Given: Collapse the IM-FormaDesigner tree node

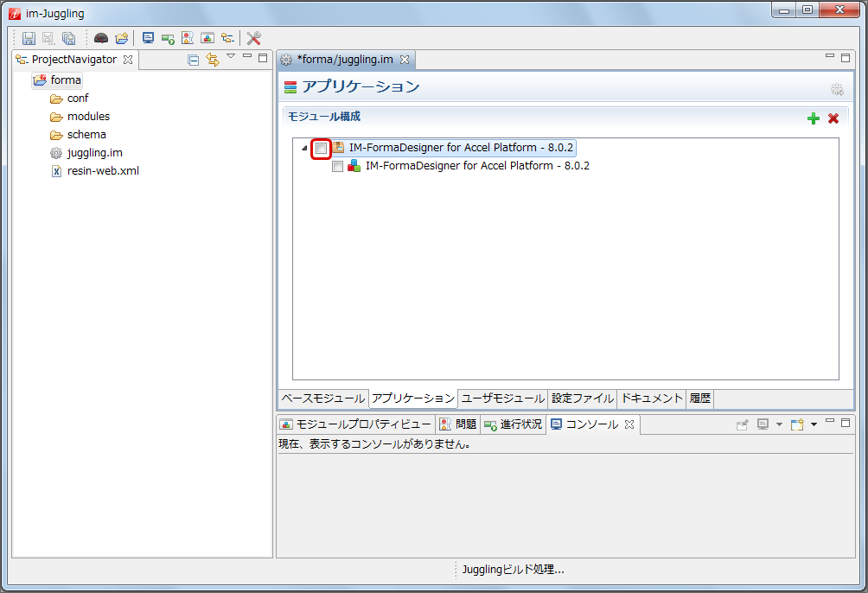Looking at the screenshot, I should (304, 148).
